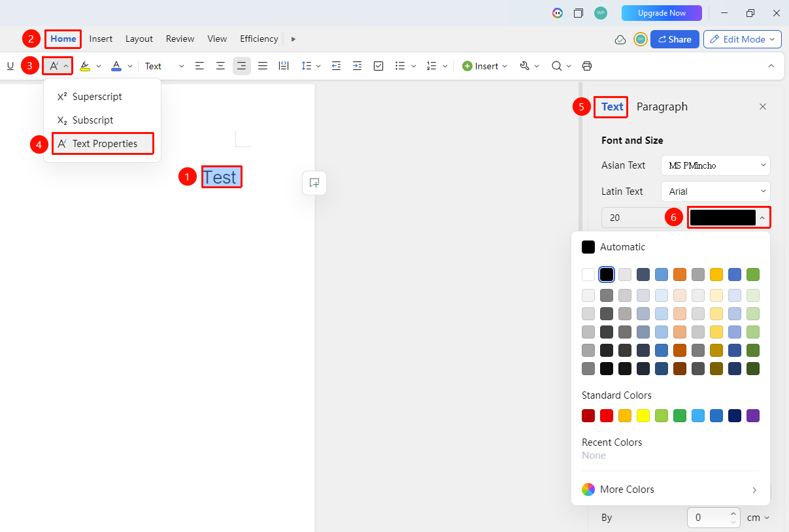Click the bulleted list icon

click(401, 66)
